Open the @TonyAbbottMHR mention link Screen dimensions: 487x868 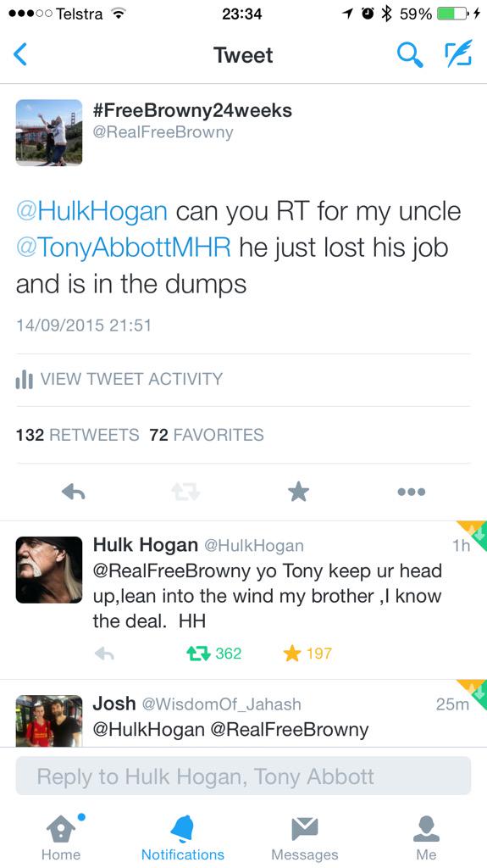click(x=124, y=248)
